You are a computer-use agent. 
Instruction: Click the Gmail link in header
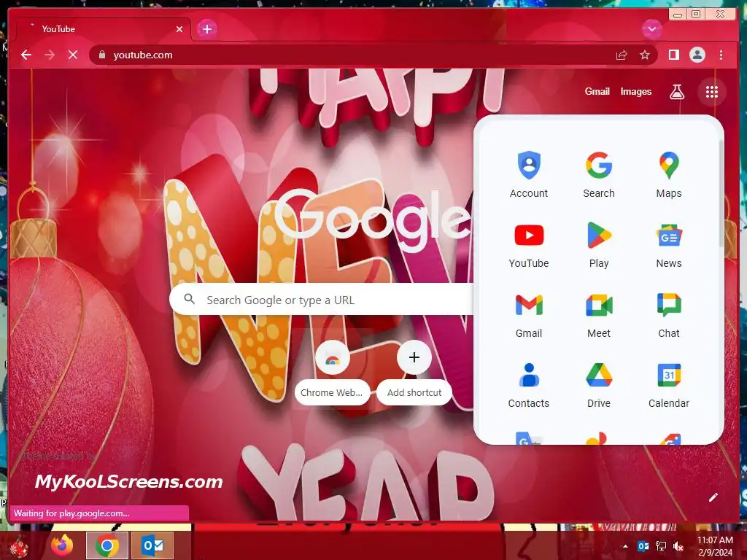[597, 91]
